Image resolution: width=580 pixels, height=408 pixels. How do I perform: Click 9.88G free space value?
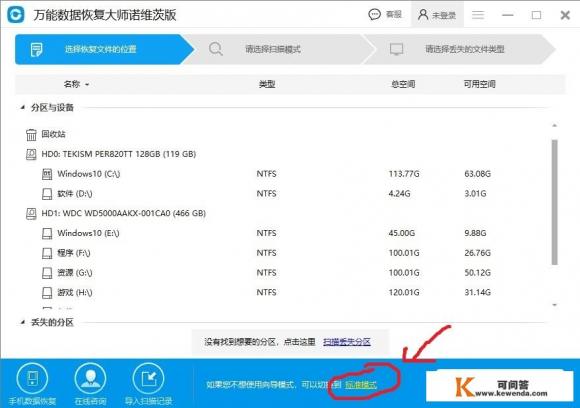coord(475,233)
